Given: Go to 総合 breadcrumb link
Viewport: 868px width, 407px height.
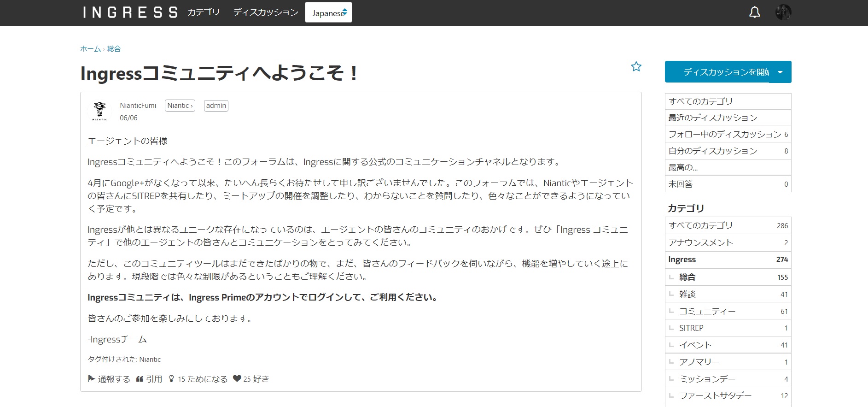Looking at the screenshot, I should [114, 49].
